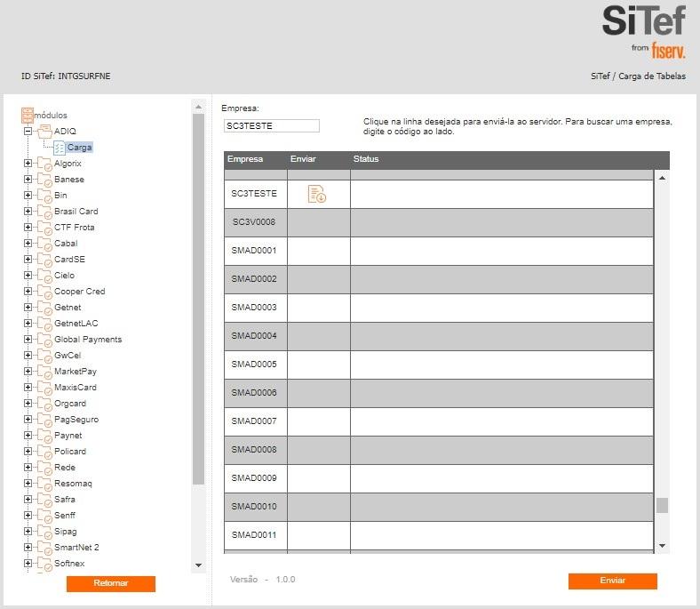Click the SiTef from Fiserv logo
The height and width of the screenshot is (609, 700).
643,31
